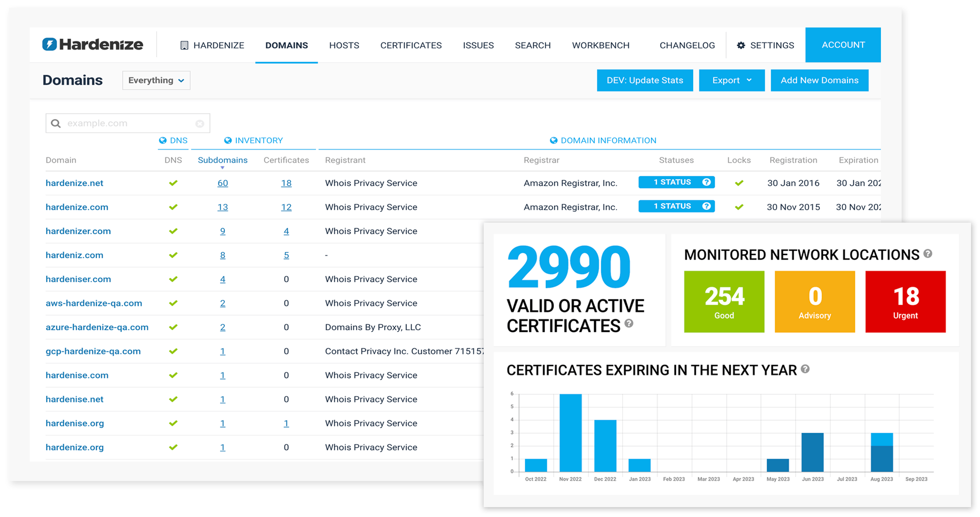Click Domains By Proxy, LLC registrant
The image size is (980, 517).
[373, 327]
